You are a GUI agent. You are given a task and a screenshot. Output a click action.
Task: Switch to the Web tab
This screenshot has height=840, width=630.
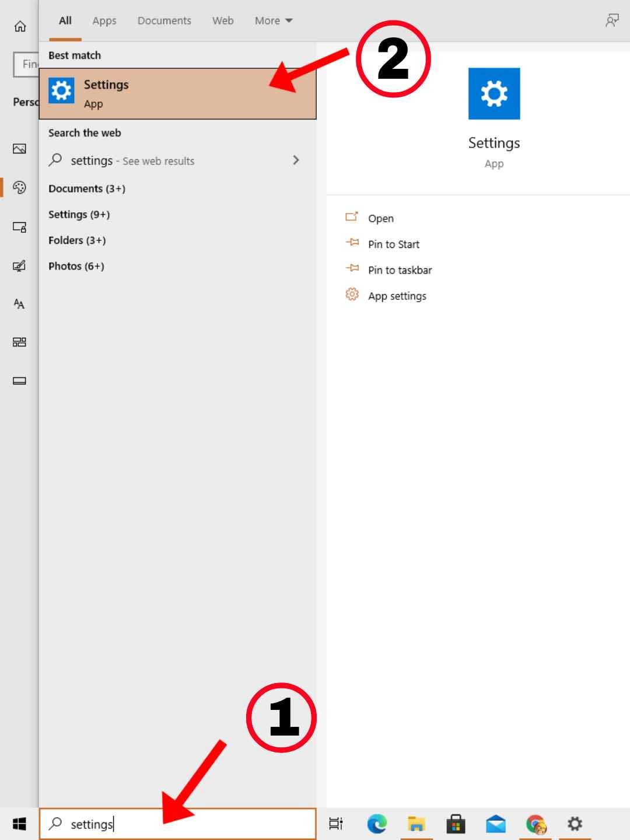pyautogui.click(x=223, y=21)
